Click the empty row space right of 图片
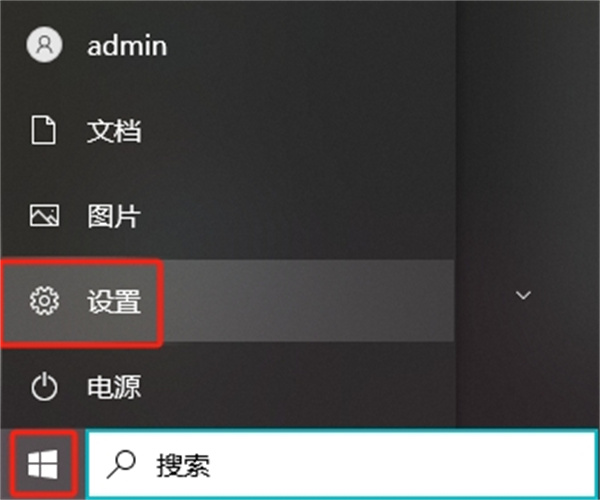The height and width of the screenshot is (500, 600). tap(298, 216)
